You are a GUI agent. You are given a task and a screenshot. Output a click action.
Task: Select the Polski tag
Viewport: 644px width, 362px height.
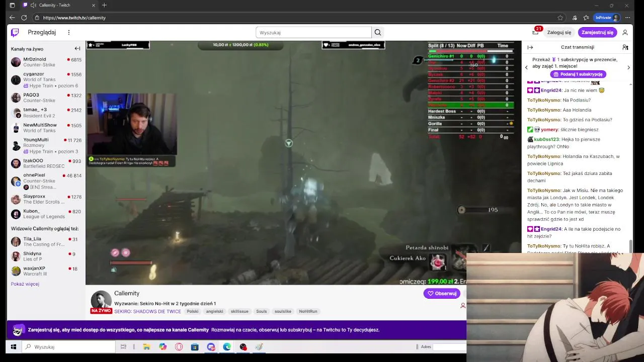pyautogui.click(x=193, y=311)
